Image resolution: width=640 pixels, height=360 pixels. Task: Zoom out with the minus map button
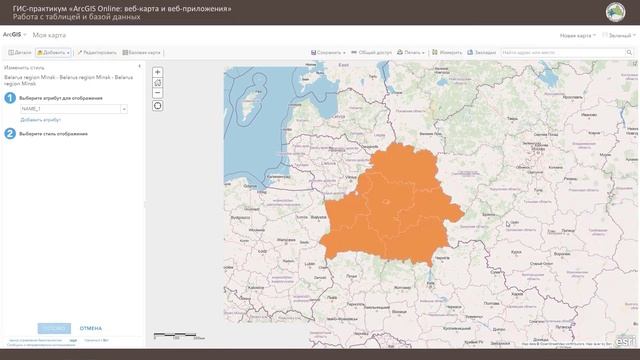tap(158, 93)
